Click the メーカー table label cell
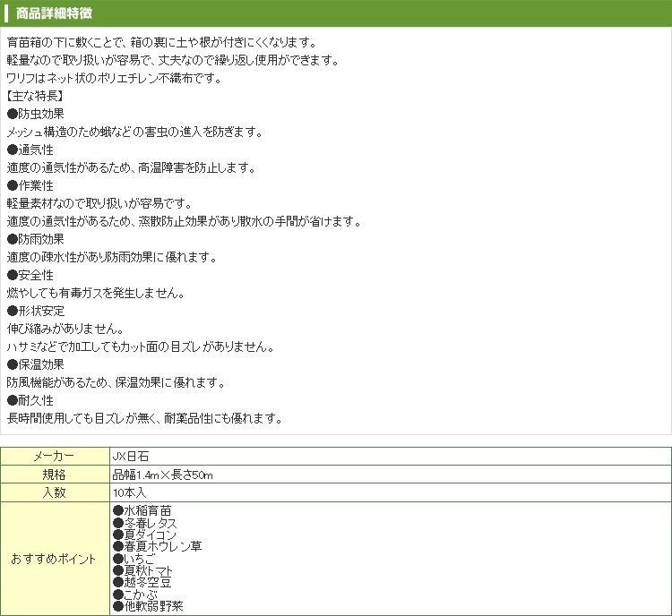 pos(54,456)
